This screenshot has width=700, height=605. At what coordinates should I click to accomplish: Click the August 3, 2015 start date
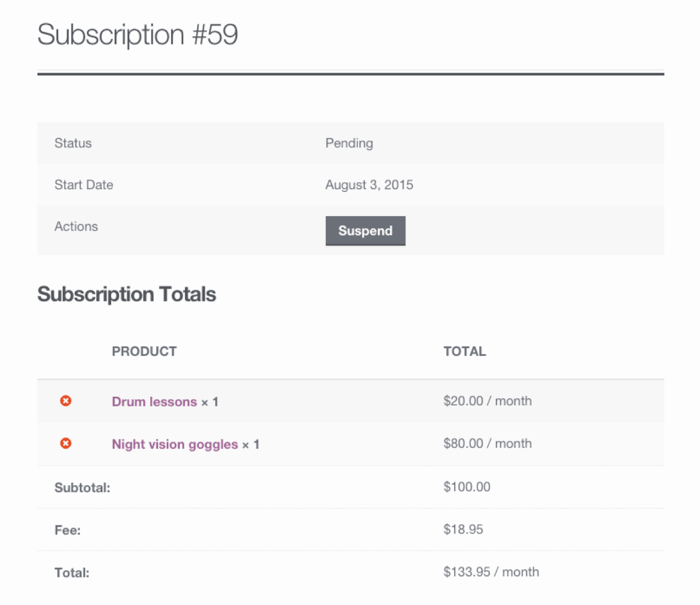coord(369,185)
